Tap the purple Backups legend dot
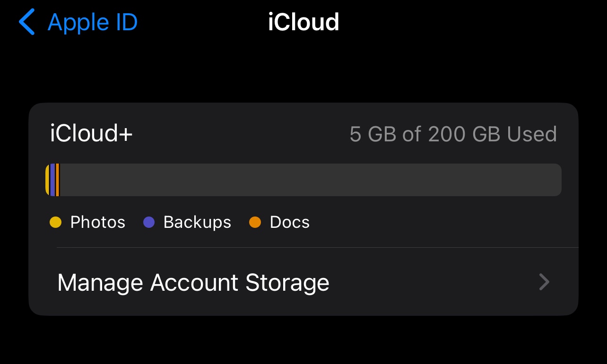The width and height of the screenshot is (607, 364). click(x=149, y=222)
